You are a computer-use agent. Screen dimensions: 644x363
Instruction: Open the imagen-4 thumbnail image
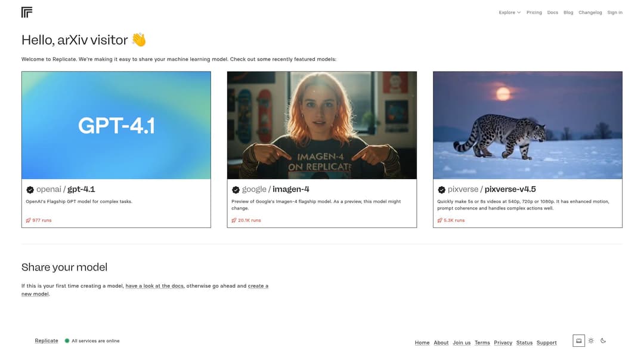coord(321,125)
